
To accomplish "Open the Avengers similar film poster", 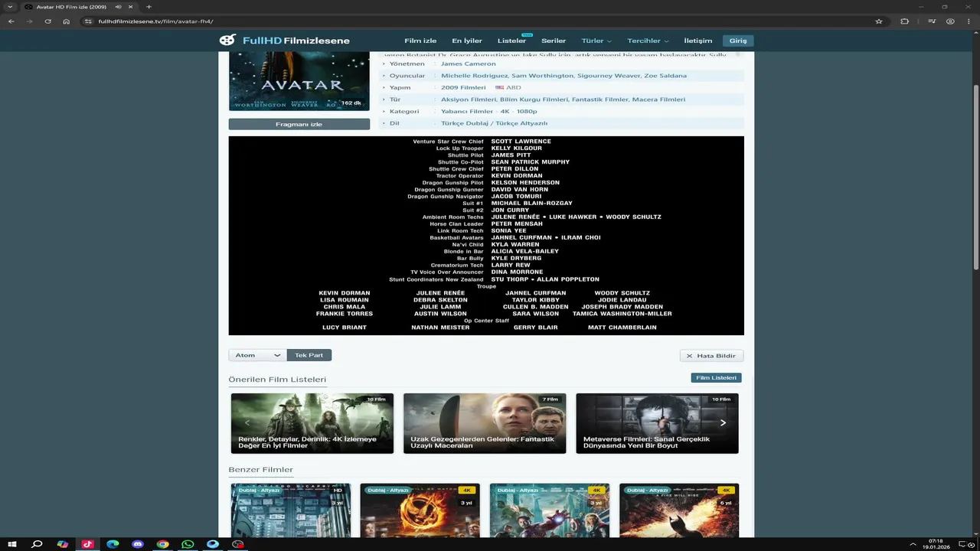I will [x=550, y=510].
